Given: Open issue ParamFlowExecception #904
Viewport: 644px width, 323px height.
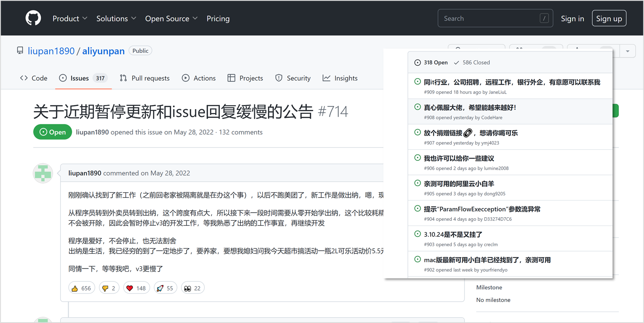Looking at the screenshot, I should tap(482, 209).
